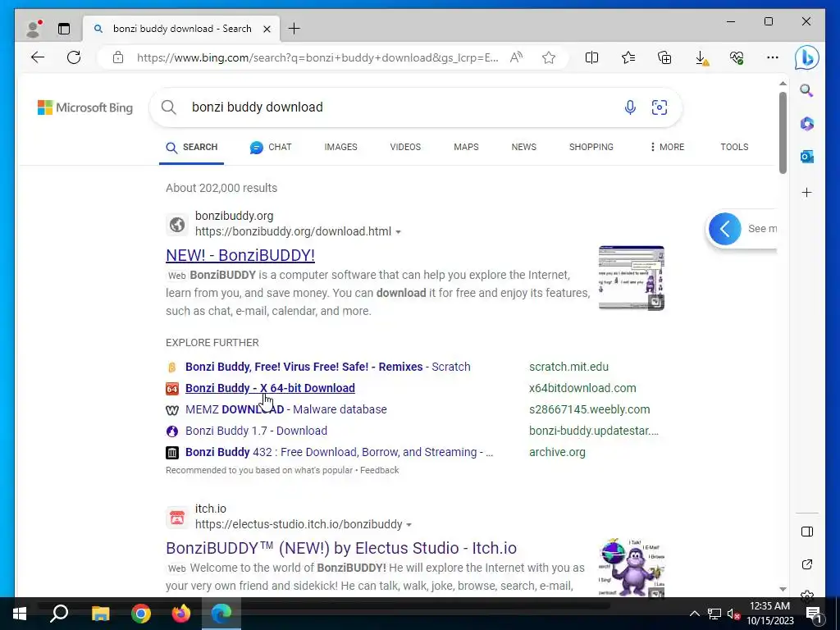
Task: Open the Favorites list icon
Action: (628, 57)
